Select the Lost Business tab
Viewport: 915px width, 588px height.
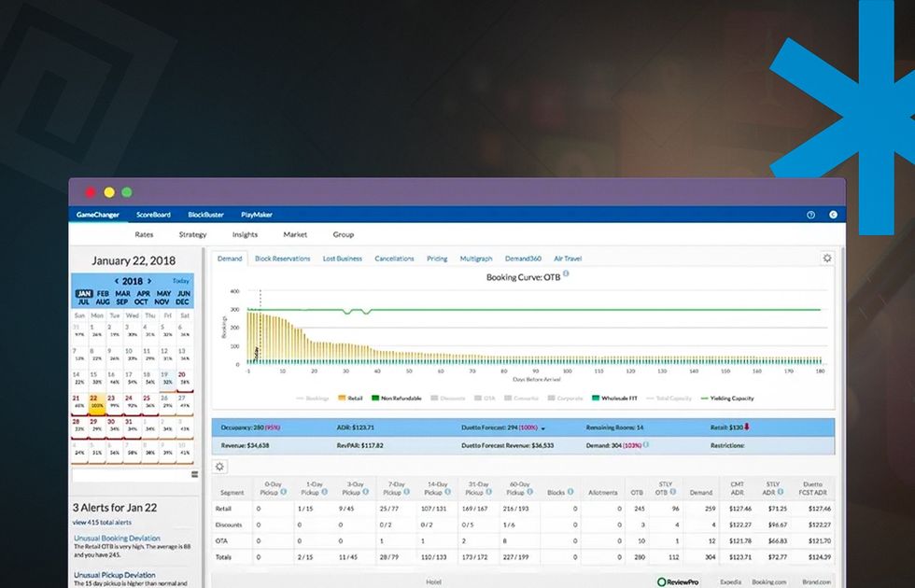click(343, 259)
